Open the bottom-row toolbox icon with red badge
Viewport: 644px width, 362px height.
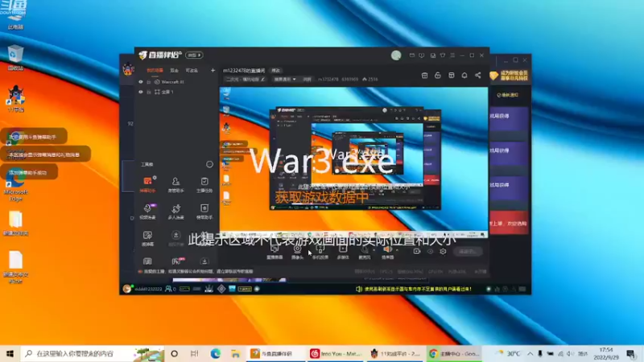tap(178, 261)
